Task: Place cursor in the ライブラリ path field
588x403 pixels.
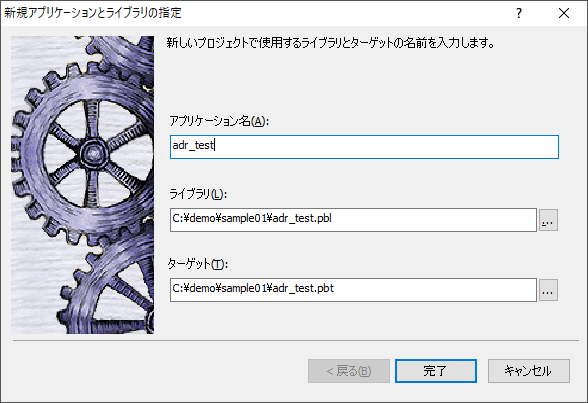Action: pos(353,220)
